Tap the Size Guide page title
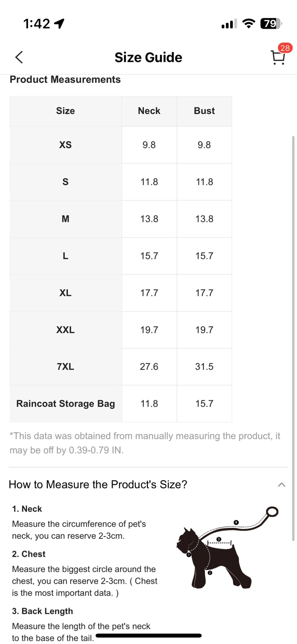The width and height of the screenshot is (297, 644). pyautogui.click(x=148, y=57)
